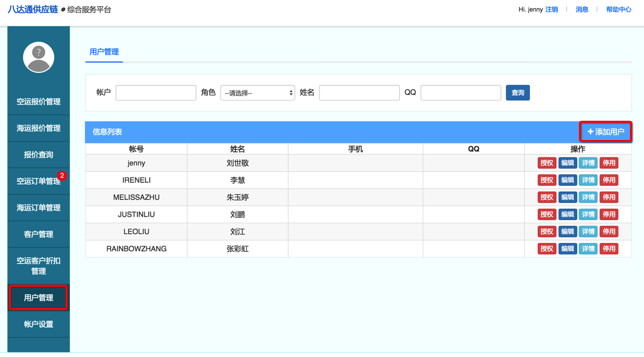Switch to the 用户管理 tab

point(104,52)
